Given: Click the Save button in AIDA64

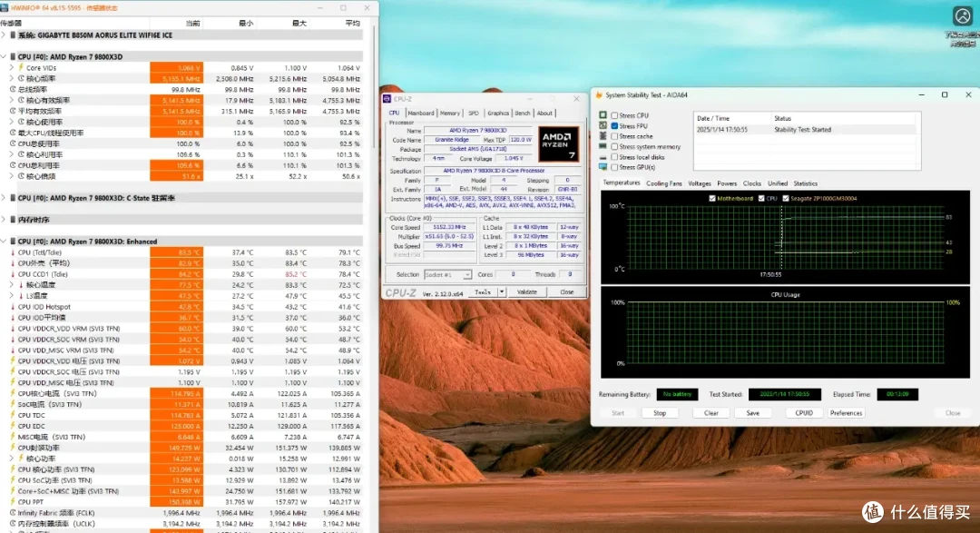Looking at the screenshot, I should pos(752,413).
